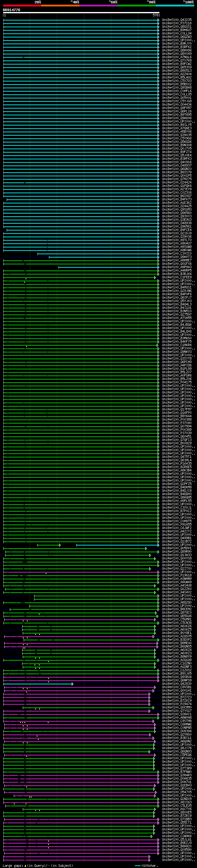Select label UniRef100_O54705
This screenshot has height=868, width=197.
[x=177, y=792]
